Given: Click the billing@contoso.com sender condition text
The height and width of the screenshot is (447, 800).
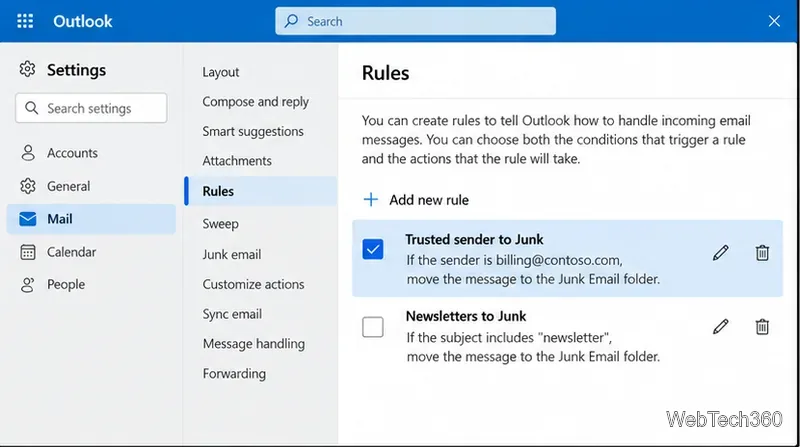Looking at the screenshot, I should pos(514,260).
